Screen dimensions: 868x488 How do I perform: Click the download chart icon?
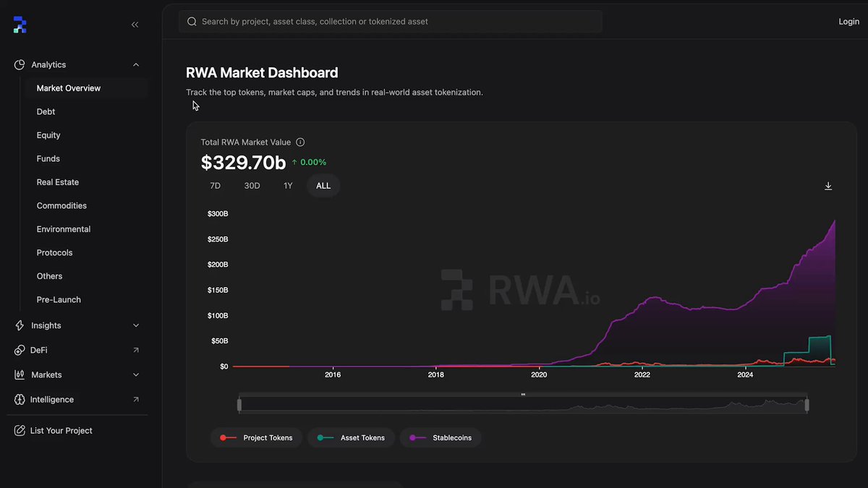[828, 186]
